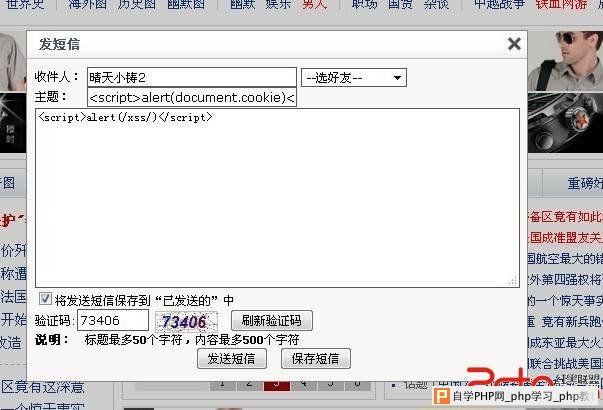Image resolution: width=603 pixels, height=410 pixels.
Task: Click the 验证码 input field
Action: coord(113,320)
